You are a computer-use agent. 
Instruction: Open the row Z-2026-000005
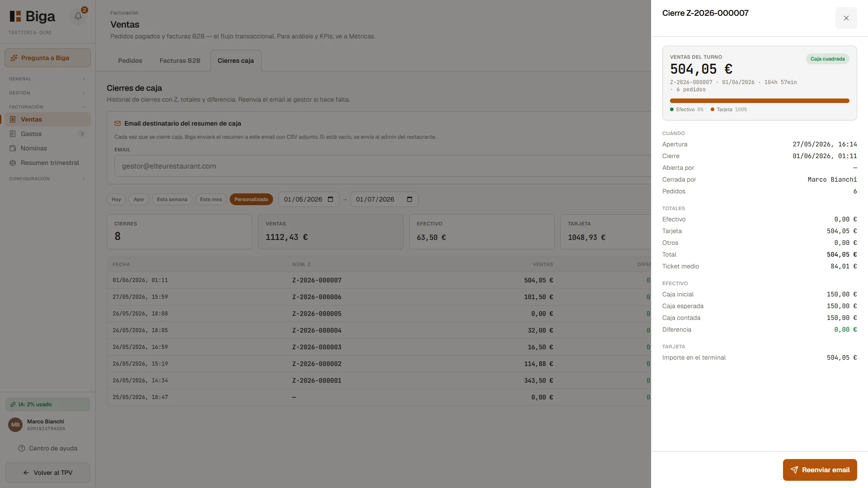[379, 314]
